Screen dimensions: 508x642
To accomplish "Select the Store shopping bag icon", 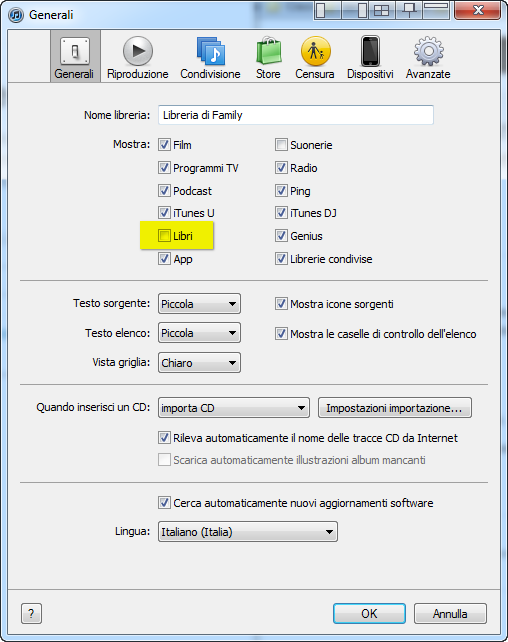I will pyautogui.click(x=269, y=51).
